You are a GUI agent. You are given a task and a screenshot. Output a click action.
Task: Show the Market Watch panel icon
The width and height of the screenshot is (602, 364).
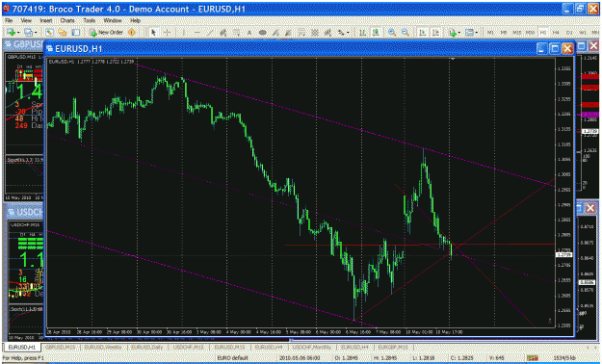point(49,33)
